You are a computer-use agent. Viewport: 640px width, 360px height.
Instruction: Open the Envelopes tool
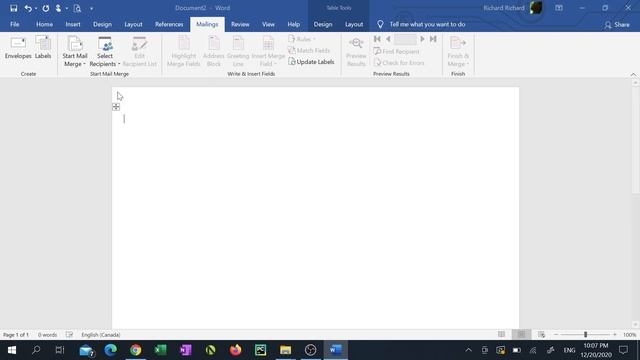coord(18,48)
